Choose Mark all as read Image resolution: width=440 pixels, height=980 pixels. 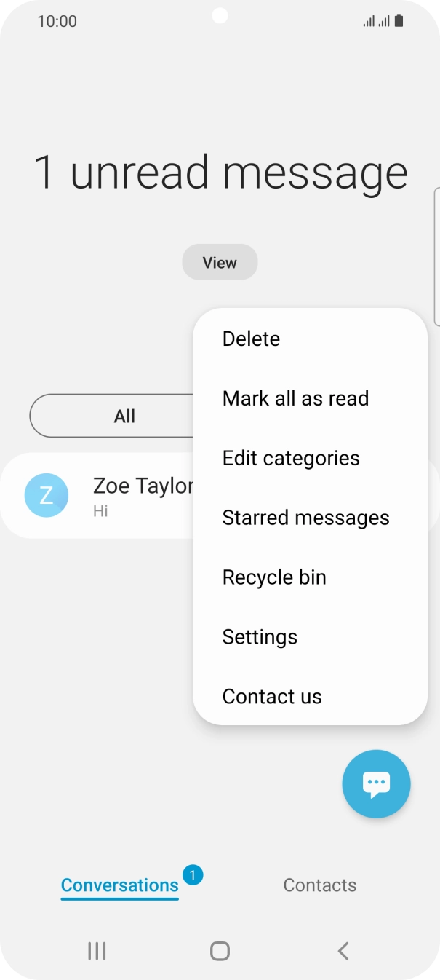295,398
